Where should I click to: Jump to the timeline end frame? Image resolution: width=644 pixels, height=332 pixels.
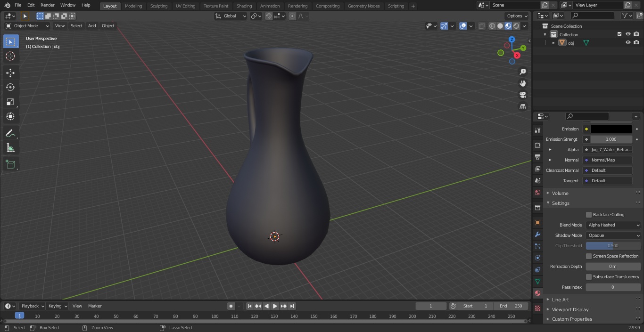(292, 306)
